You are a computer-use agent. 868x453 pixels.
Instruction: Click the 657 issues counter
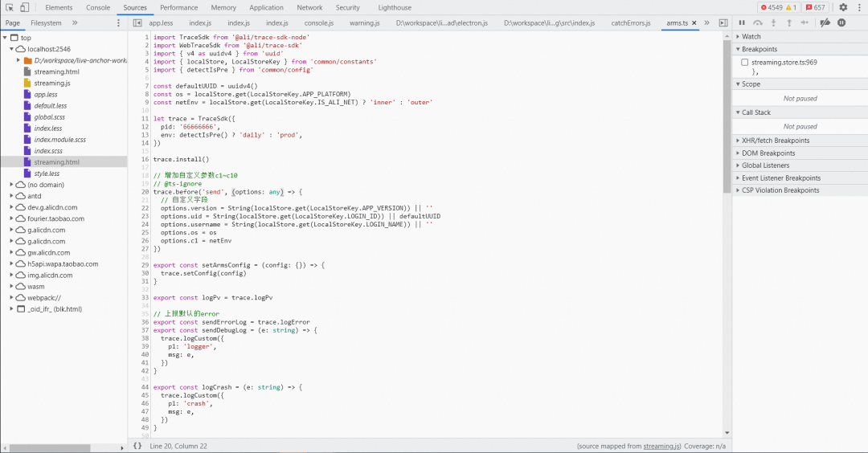click(x=816, y=8)
